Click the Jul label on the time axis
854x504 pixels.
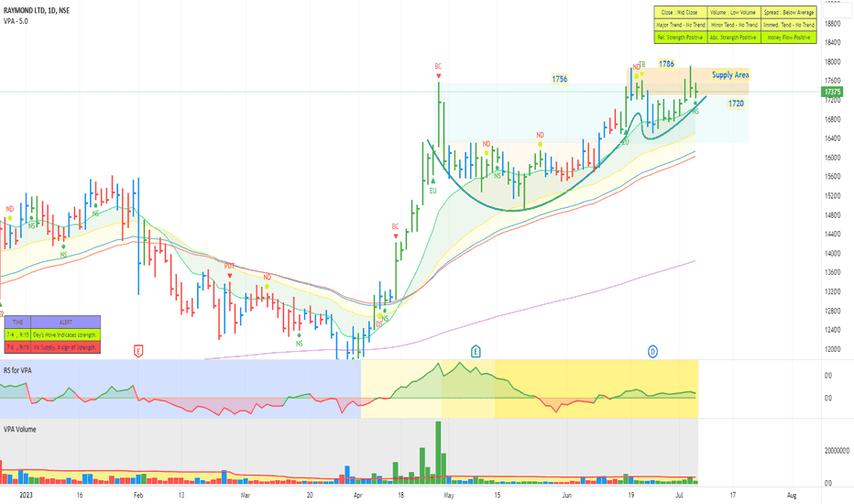(679, 495)
